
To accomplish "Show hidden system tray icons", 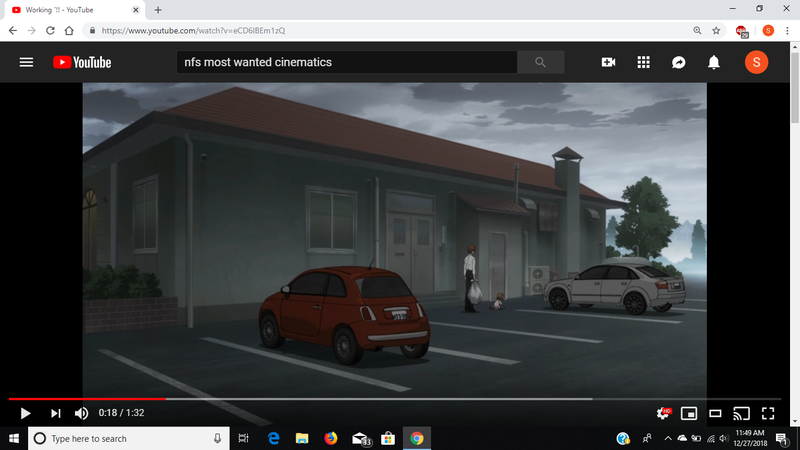I will (668, 438).
